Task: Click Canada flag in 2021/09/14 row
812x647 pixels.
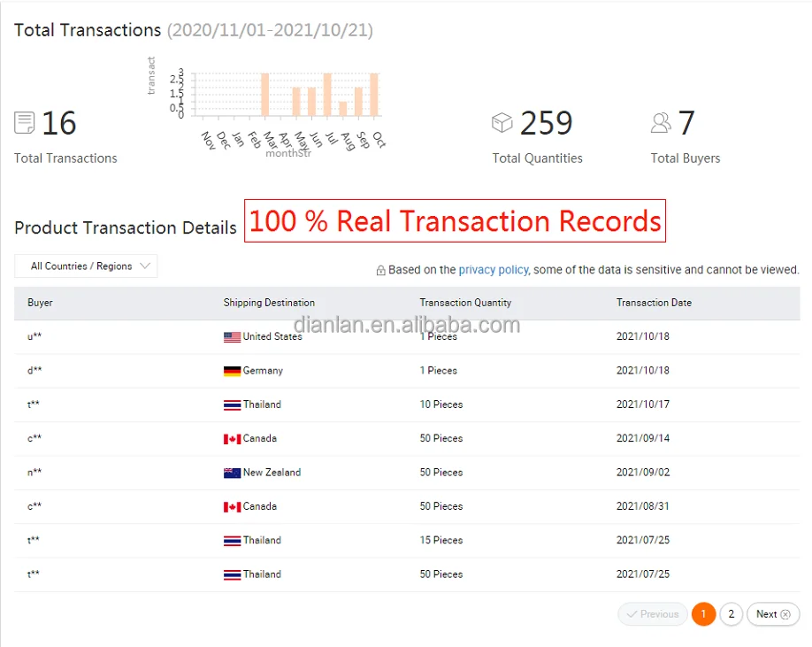Action: pyautogui.click(x=232, y=439)
